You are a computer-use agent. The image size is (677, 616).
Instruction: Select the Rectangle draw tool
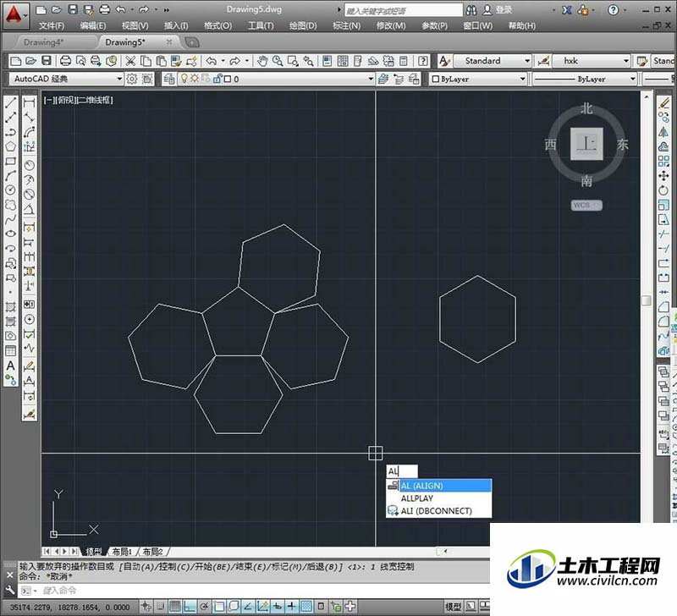[x=10, y=162]
